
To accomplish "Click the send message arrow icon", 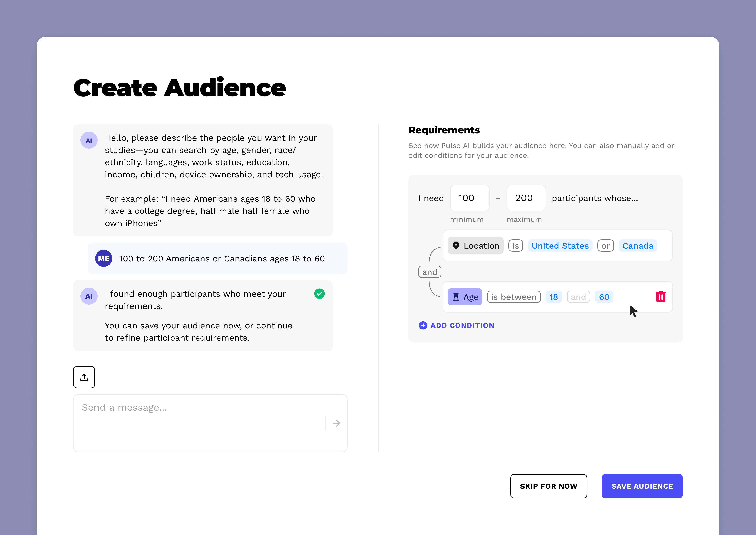I will (336, 423).
